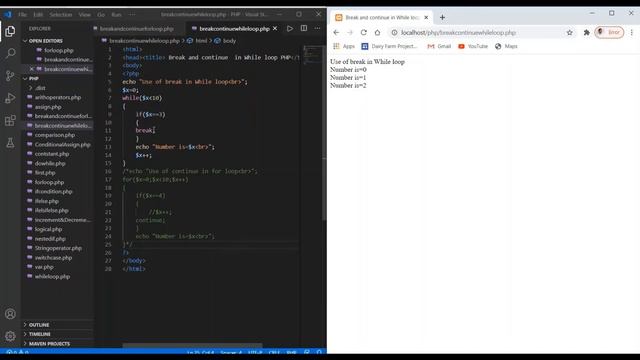This screenshot has height=360, width=640.
Task: Open Maps bookmark
Action: click(x=506, y=46)
